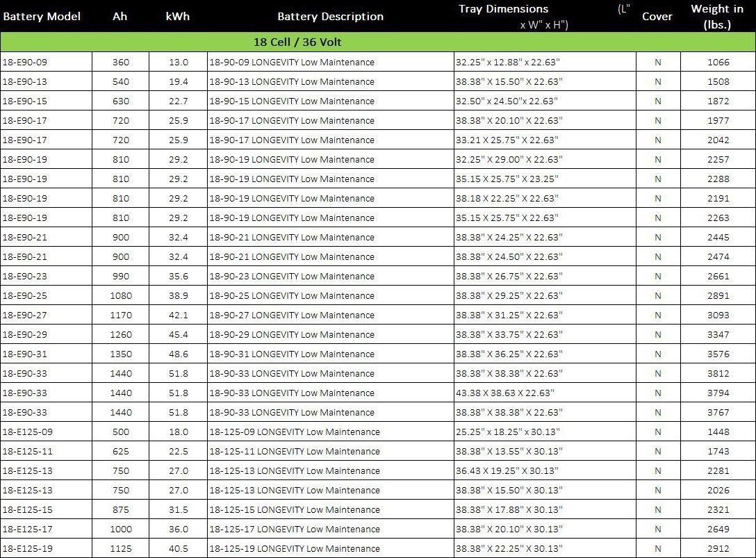Viewport: 756px width, 558px height.
Task: Select the 18 Cell / 36 Volt banner
Action: pyautogui.click(x=378, y=42)
